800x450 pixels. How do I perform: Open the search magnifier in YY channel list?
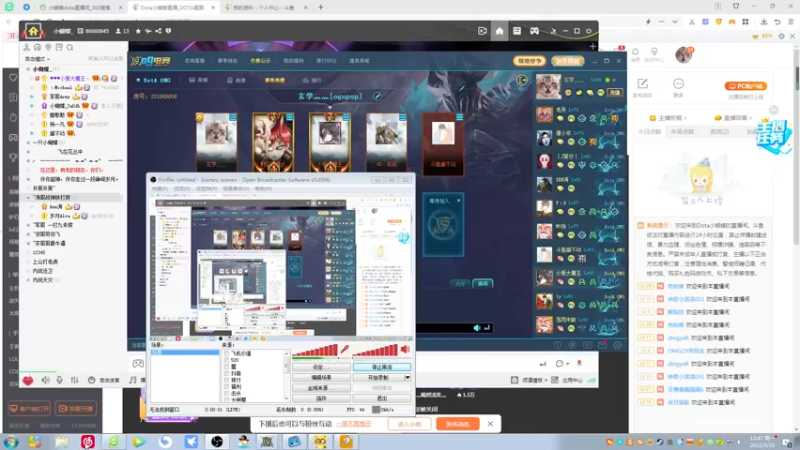click(x=70, y=47)
